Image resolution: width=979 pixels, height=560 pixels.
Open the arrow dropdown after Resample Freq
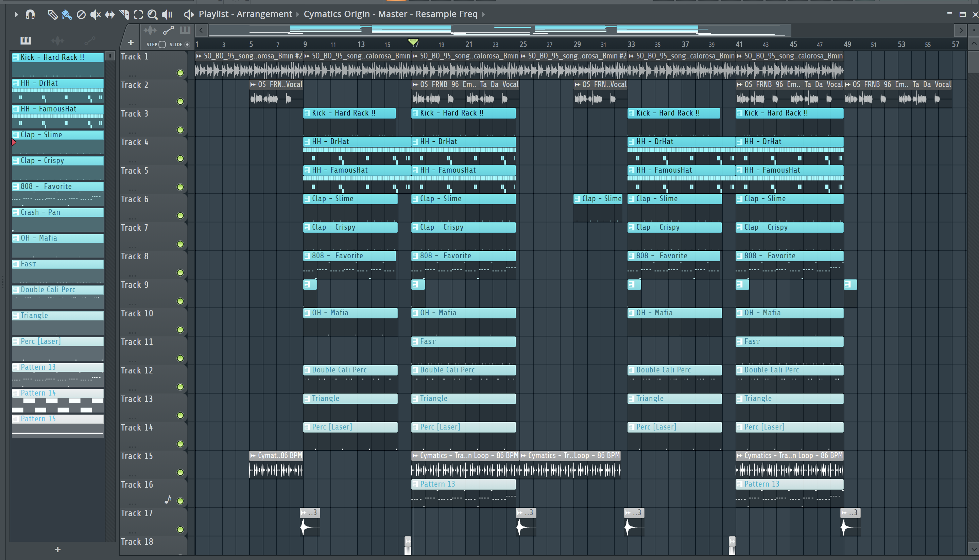483,15
